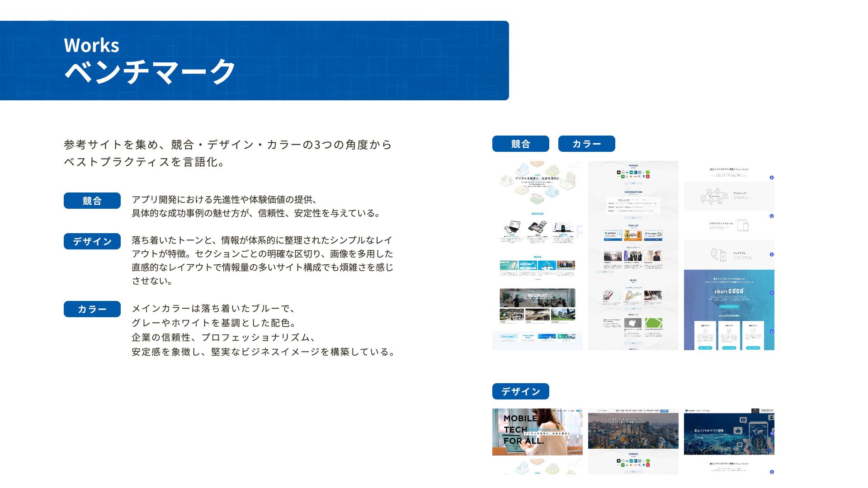Click the カラー tag above the screenshots

click(586, 144)
